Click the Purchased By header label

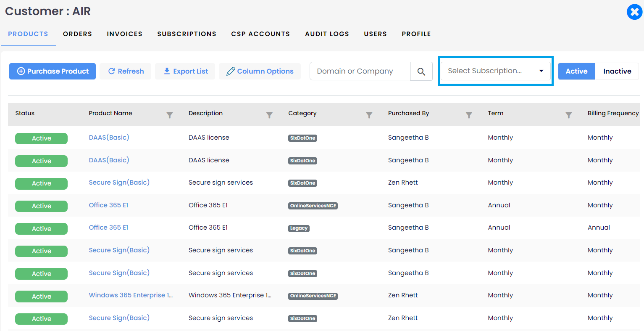click(x=409, y=113)
